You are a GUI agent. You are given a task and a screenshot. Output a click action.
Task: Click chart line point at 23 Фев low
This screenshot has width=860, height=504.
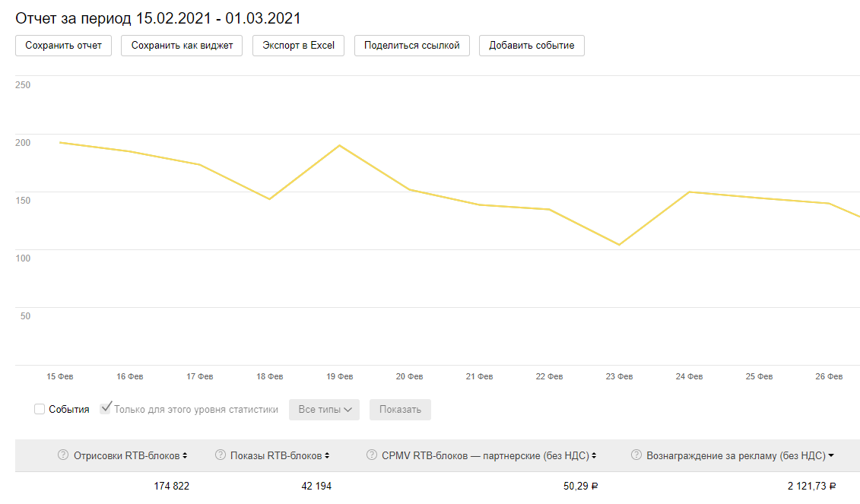tap(619, 245)
